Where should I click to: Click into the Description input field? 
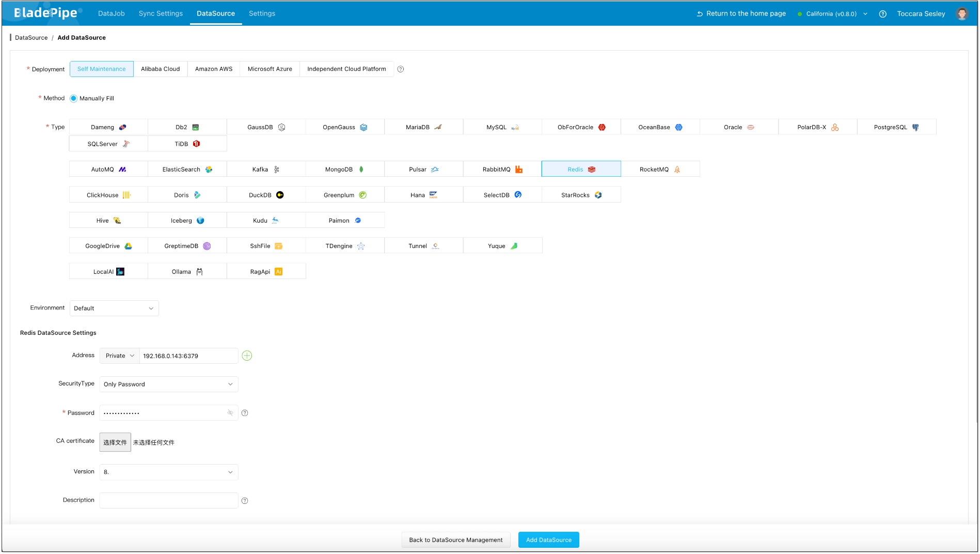tap(168, 501)
